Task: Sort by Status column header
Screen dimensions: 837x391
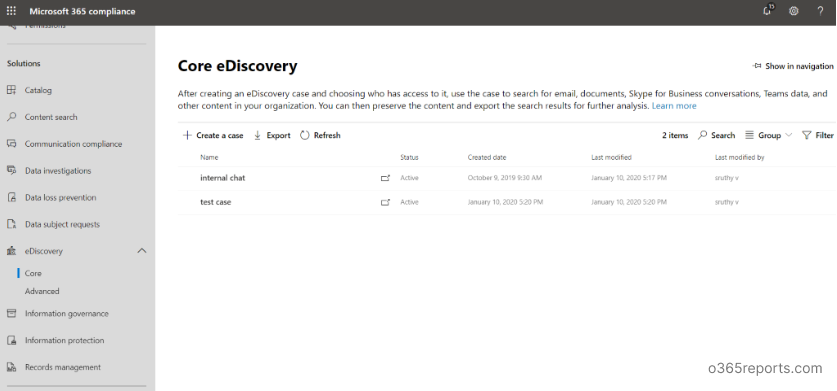Action: point(409,158)
